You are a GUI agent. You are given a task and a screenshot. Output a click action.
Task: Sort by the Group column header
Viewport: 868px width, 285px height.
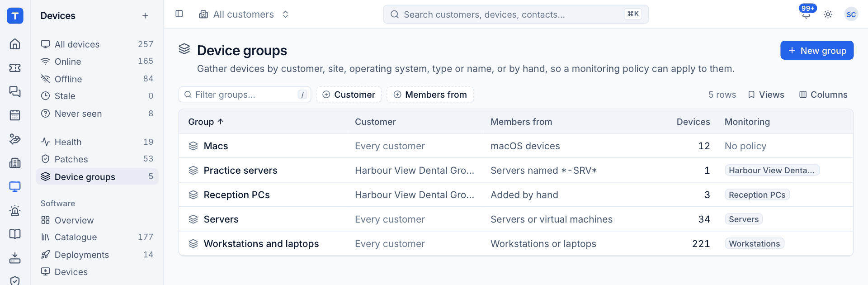pos(206,122)
